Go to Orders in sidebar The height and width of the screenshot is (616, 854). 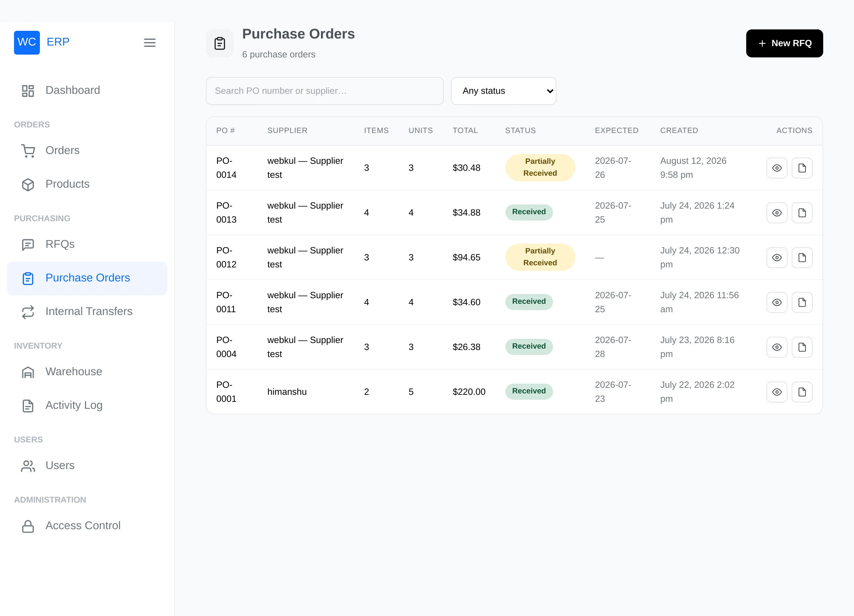(87, 150)
